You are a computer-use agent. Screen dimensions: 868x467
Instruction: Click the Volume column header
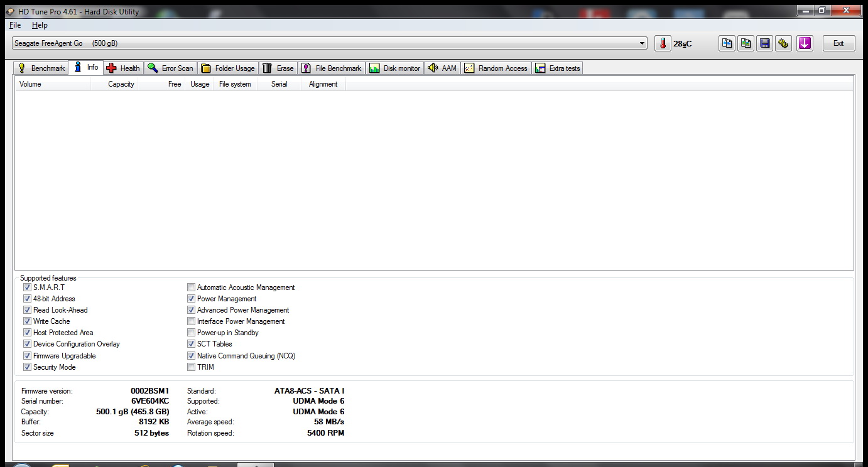click(53, 84)
